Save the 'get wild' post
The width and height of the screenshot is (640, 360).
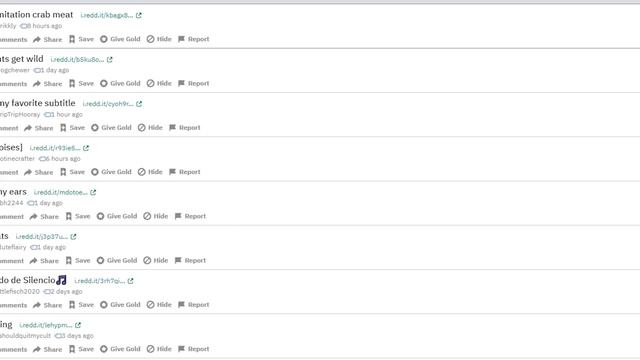pyautogui.click(x=81, y=83)
